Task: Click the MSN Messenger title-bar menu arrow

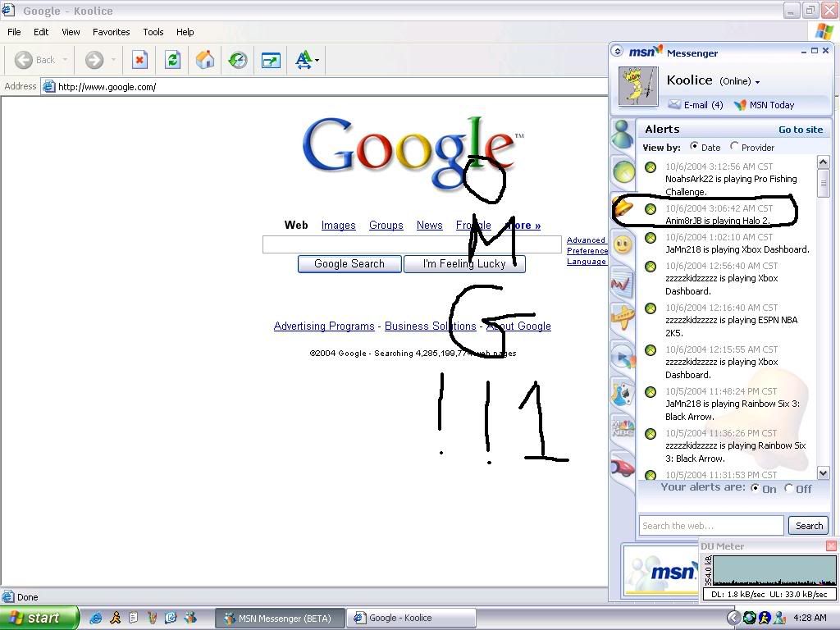Action: point(617,51)
